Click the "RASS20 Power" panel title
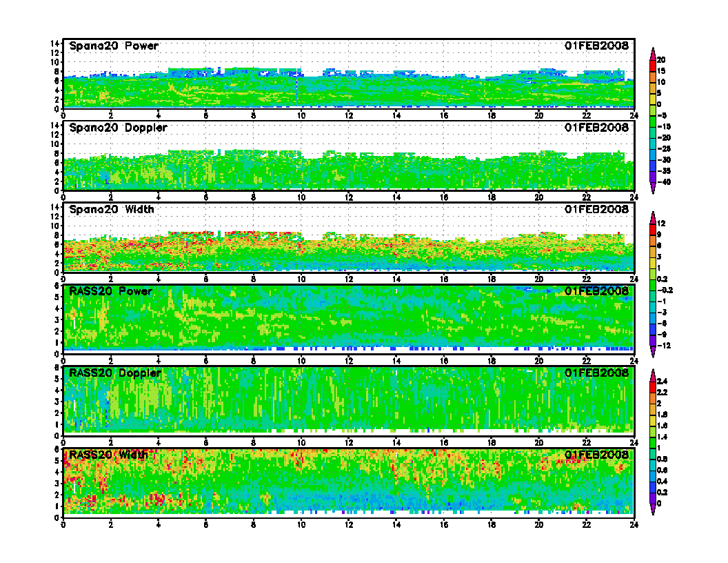 [x=110, y=291]
